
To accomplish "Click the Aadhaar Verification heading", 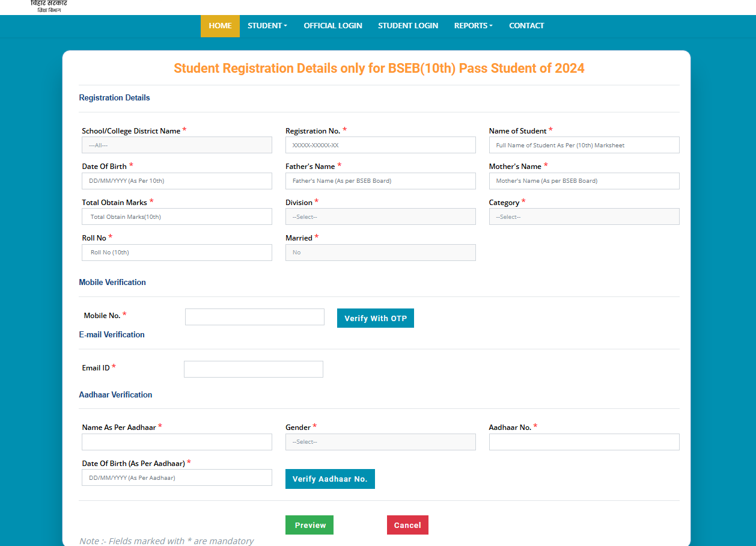I will (115, 395).
